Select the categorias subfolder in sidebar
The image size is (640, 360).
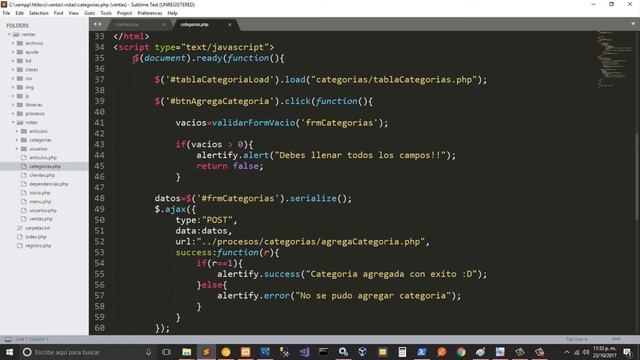tap(40, 140)
